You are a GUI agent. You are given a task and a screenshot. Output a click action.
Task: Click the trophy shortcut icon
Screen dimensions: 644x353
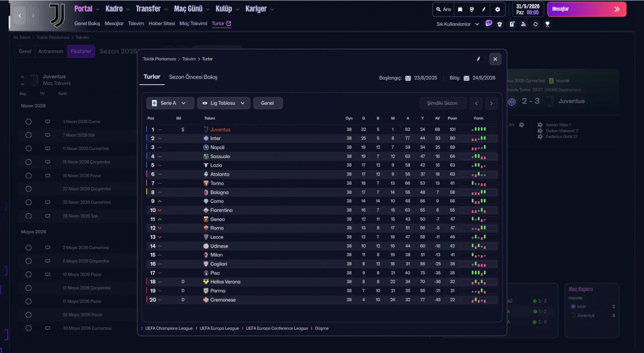547,24
